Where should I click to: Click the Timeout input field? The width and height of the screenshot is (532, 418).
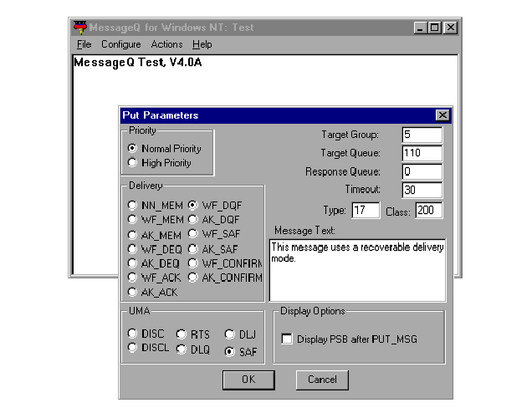422,190
